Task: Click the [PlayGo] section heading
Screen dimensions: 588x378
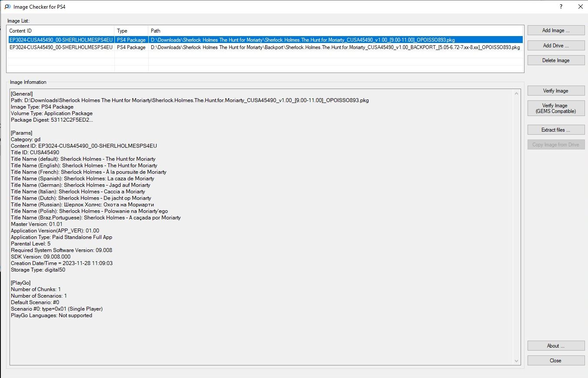Action: (21, 283)
